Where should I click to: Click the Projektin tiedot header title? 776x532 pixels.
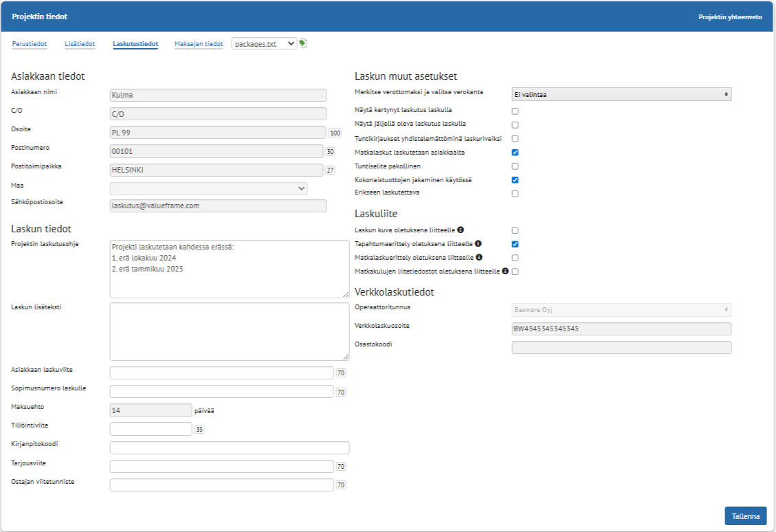pyautogui.click(x=40, y=16)
